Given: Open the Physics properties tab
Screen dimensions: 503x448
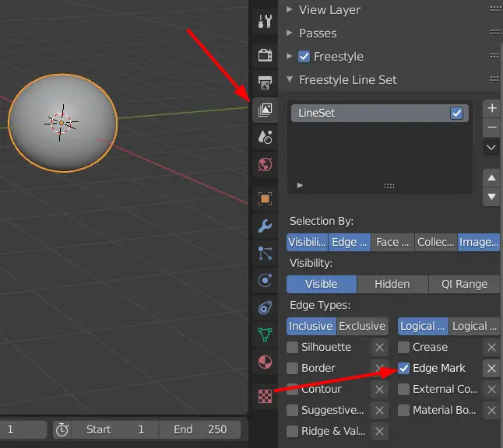Looking at the screenshot, I should (265, 281).
